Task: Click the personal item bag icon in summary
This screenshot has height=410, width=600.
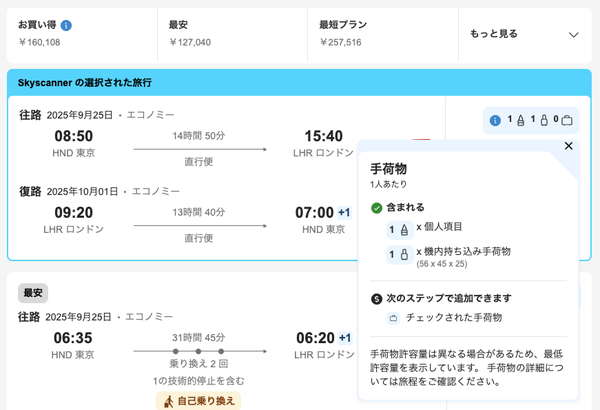Action: tap(520, 121)
